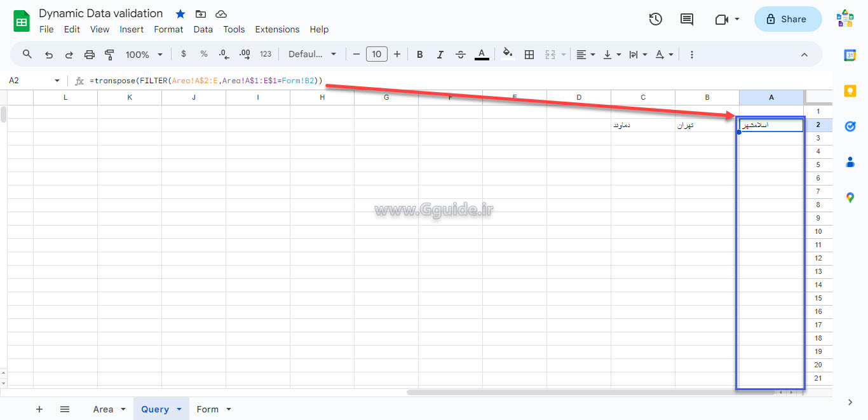The image size is (868, 420).
Task: Open Google Maps side panel icon
Action: pos(850,198)
